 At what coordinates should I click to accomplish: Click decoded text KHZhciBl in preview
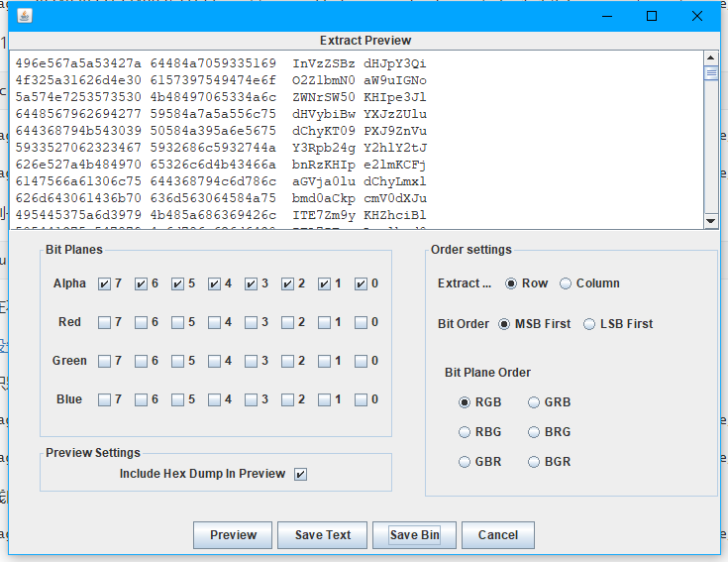(394, 215)
